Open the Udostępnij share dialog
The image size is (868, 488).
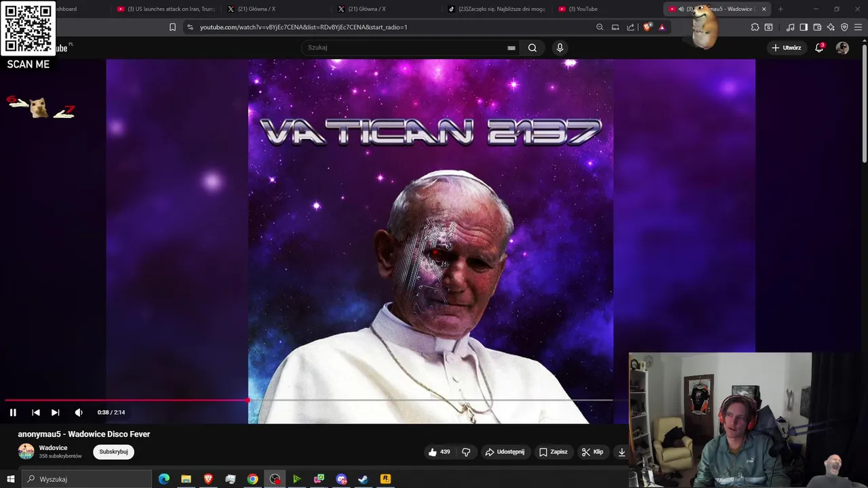(x=505, y=452)
